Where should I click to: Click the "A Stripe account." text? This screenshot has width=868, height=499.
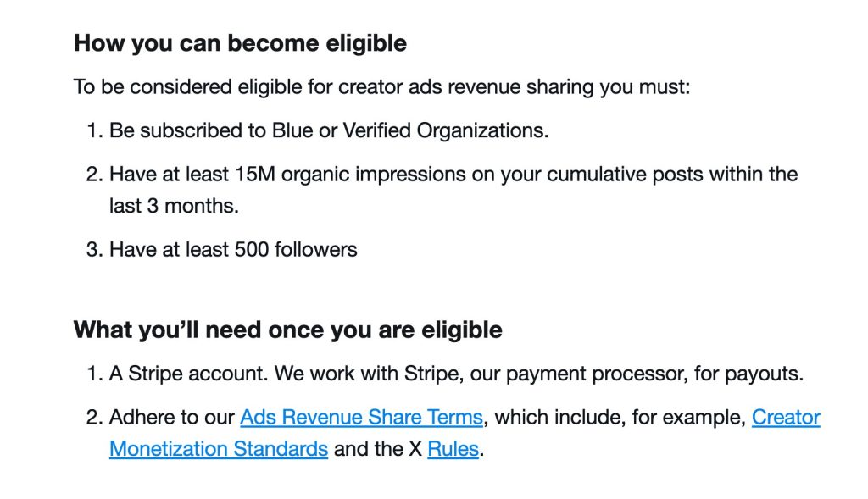click(x=188, y=374)
